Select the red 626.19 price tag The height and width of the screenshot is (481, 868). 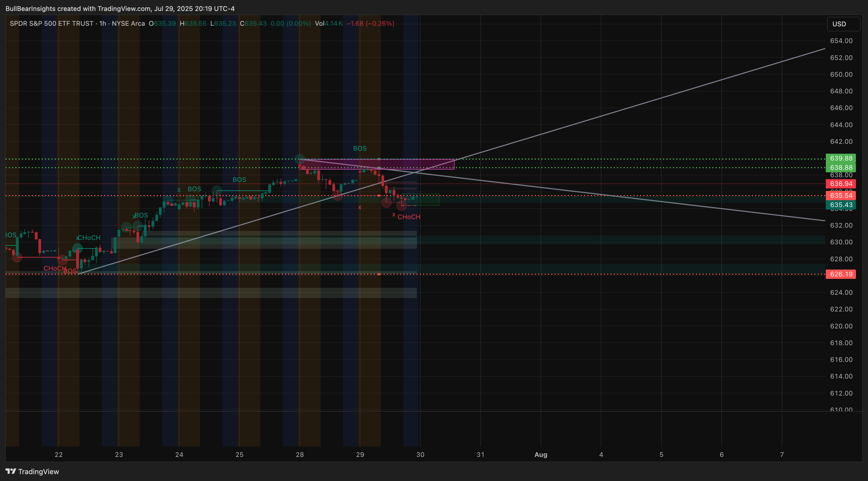[841, 274]
